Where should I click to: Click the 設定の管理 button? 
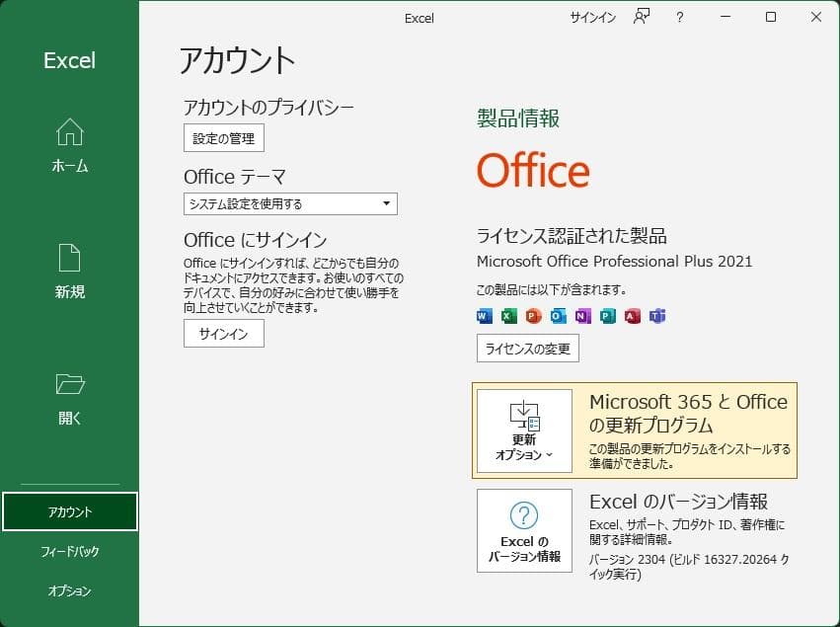coord(223,138)
